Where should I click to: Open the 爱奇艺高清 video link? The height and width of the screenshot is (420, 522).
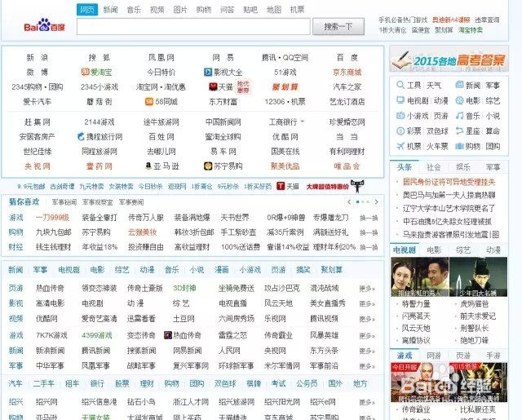[x=100, y=319]
